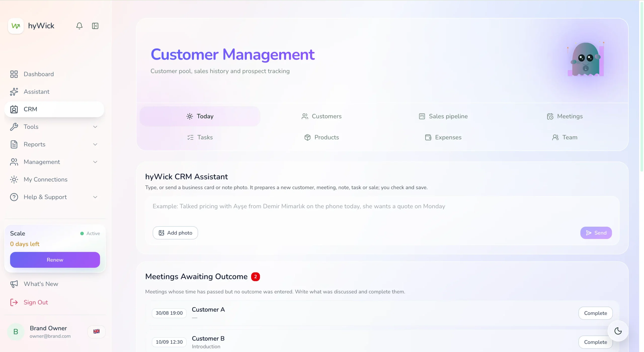Click the 'owner@brand.com' email text
Viewport: 644px width, 352px height.
point(50,336)
